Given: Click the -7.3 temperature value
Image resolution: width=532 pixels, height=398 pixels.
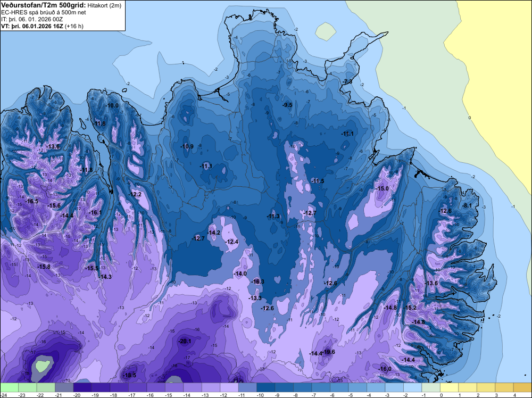Looking at the screenshot, I should [x=347, y=82].
